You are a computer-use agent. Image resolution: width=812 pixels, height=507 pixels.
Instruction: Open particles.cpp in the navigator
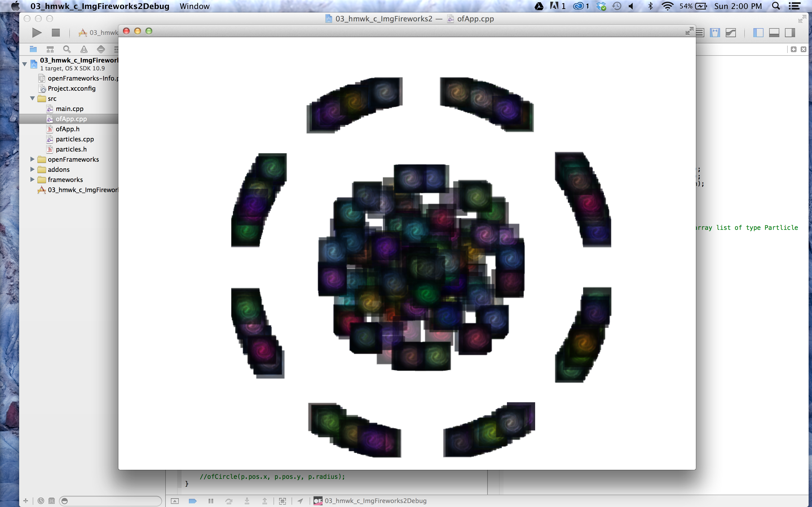[x=74, y=139]
